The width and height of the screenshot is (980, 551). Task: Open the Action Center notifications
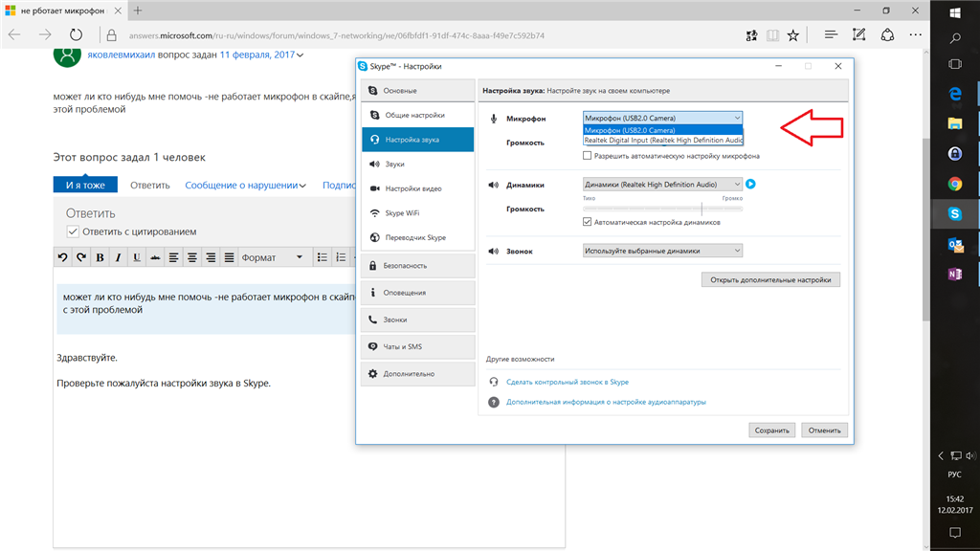(955, 532)
